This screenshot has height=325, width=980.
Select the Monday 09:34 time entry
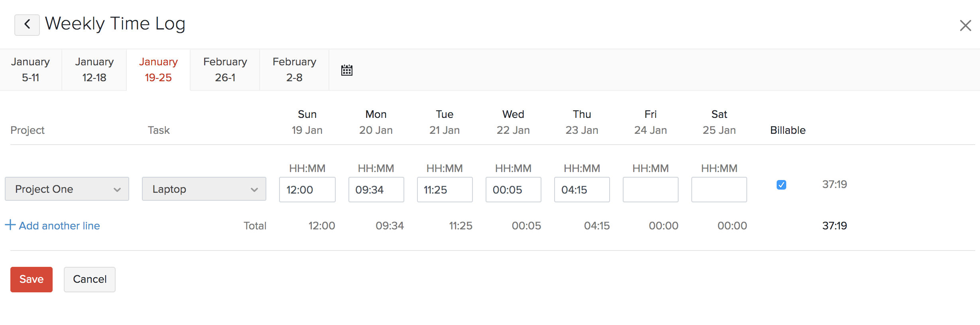376,190
